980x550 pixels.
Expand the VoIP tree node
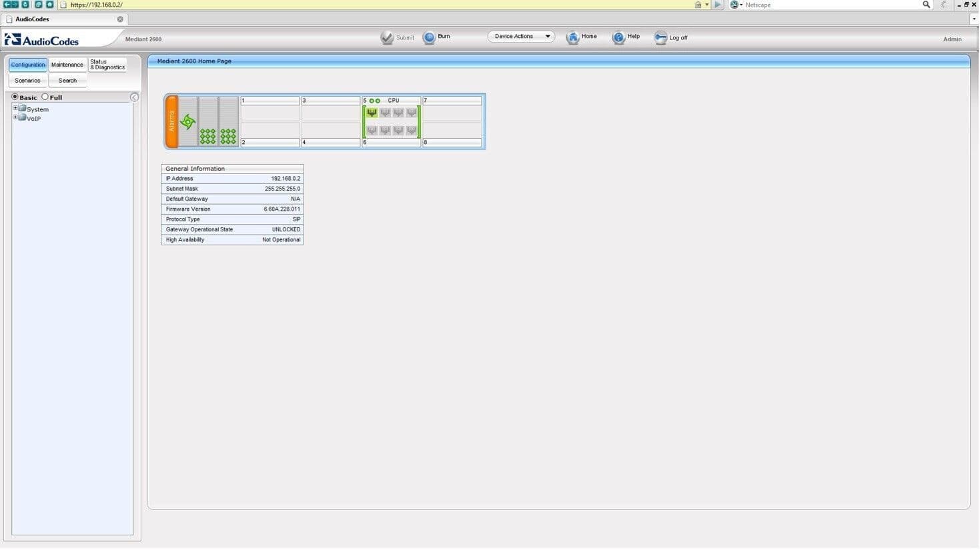pos(15,117)
